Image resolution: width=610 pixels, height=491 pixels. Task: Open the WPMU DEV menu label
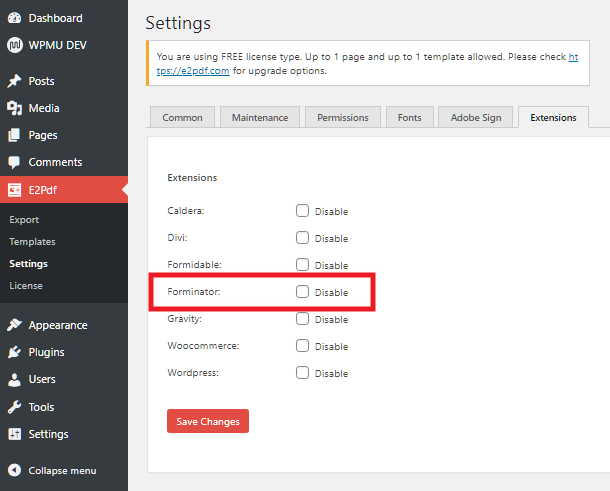click(58, 45)
